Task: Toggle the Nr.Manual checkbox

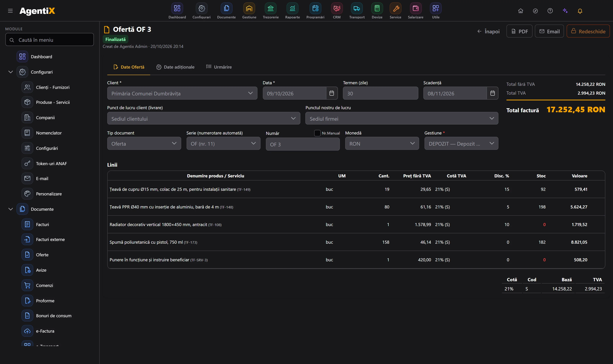Action: 317,133
